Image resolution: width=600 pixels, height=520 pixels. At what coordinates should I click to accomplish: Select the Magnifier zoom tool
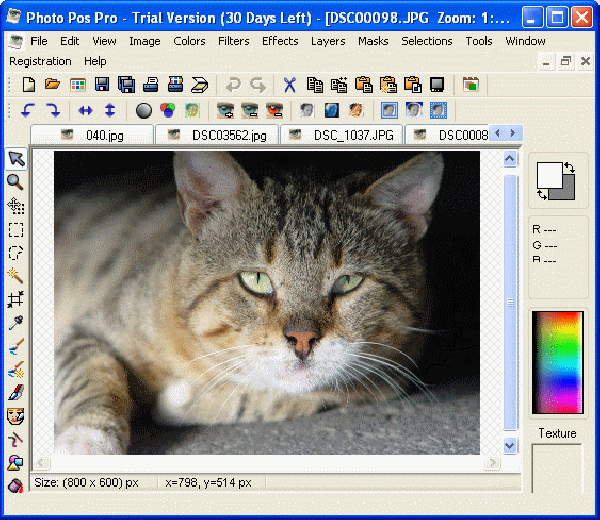click(15, 182)
